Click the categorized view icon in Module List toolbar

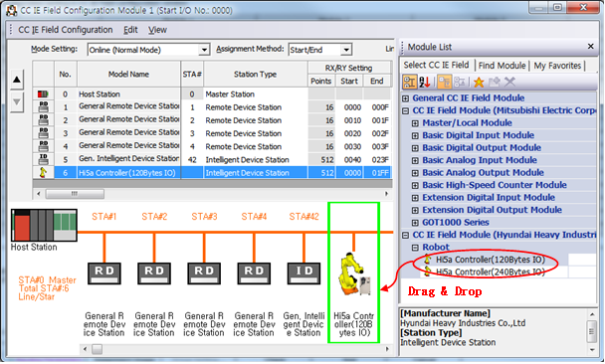point(409,82)
